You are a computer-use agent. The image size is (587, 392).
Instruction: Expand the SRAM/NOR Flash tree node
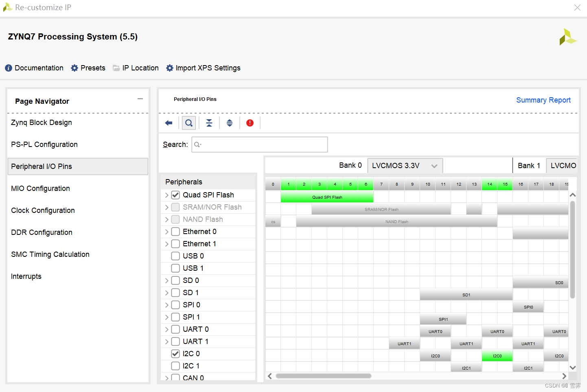point(166,207)
